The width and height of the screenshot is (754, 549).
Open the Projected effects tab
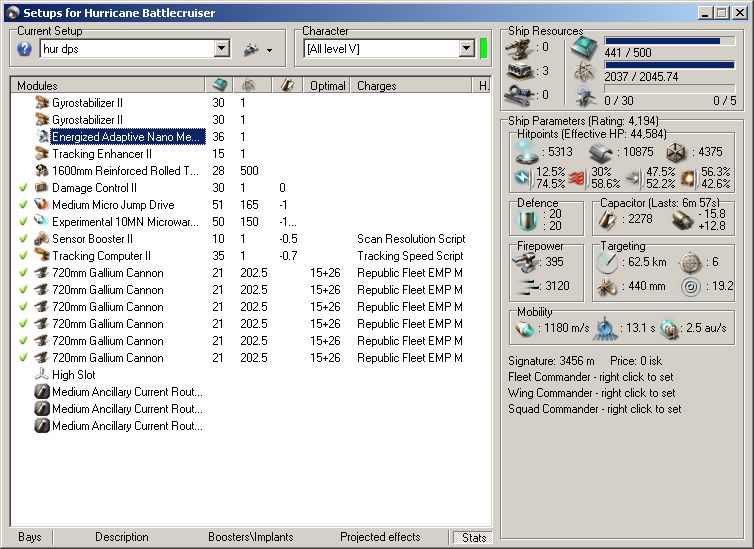tap(380, 537)
